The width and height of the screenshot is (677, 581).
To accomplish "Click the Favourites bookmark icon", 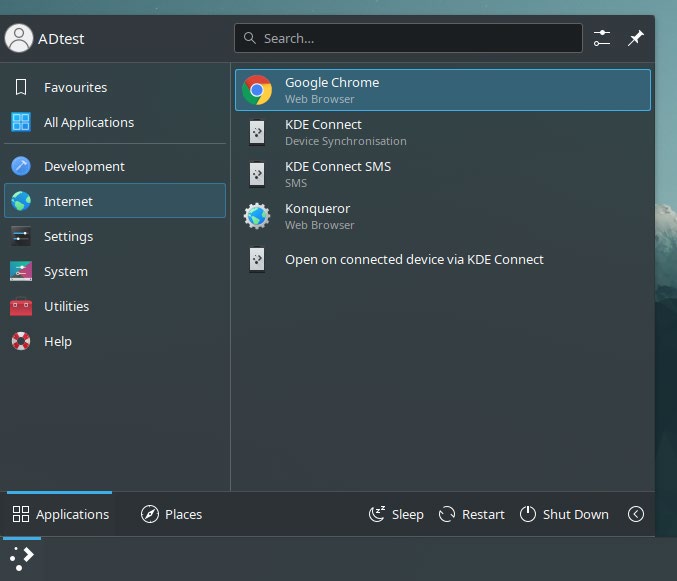I will (x=21, y=87).
